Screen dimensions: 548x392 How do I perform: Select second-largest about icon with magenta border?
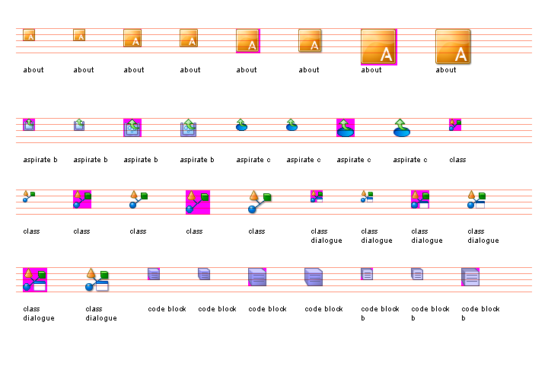click(x=247, y=41)
